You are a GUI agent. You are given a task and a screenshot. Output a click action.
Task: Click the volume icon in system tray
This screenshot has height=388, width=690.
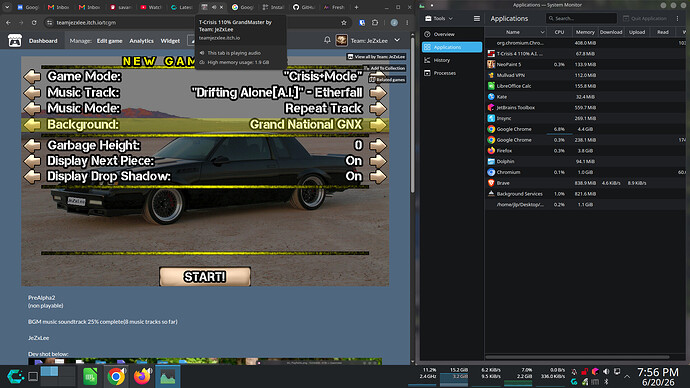tap(606, 372)
